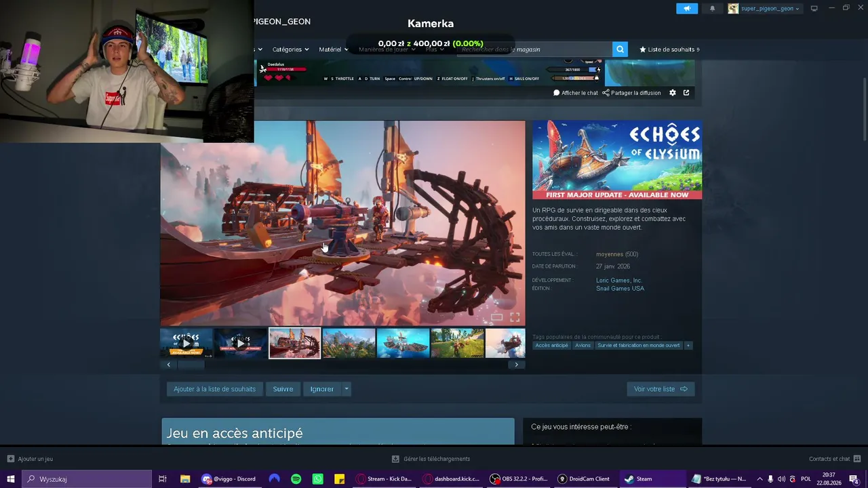Select the currently highlighted airship deck thumbnail
The height and width of the screenshot is (488, 868).
pos(295,343)
